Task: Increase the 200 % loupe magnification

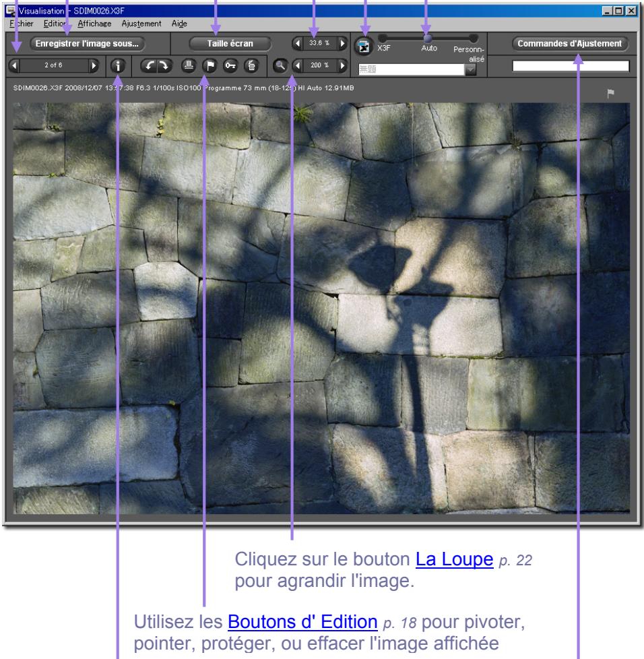Action: (342, 65)
